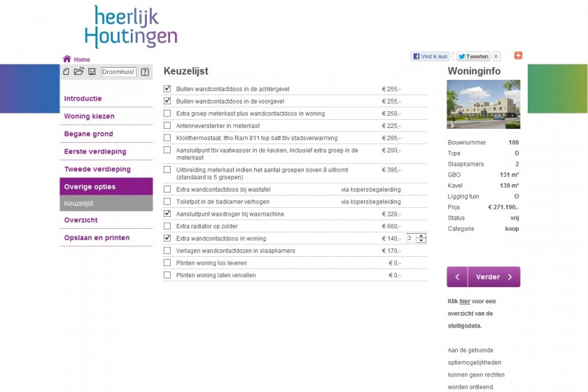Click Facebook Vind ik leuk button
Viewport: 588px width, 392px height.
pyautogui.click(x=430, y=56)
